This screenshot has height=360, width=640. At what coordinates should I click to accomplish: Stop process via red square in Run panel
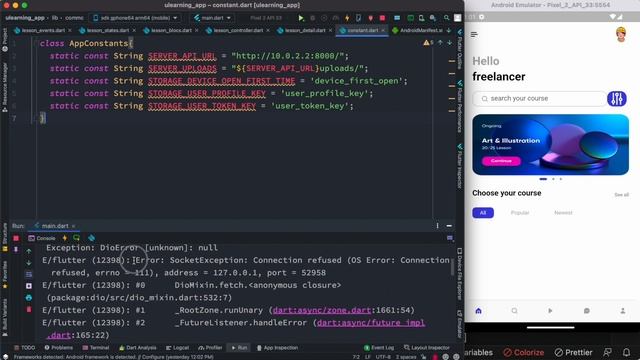click(x=16, y=238)
